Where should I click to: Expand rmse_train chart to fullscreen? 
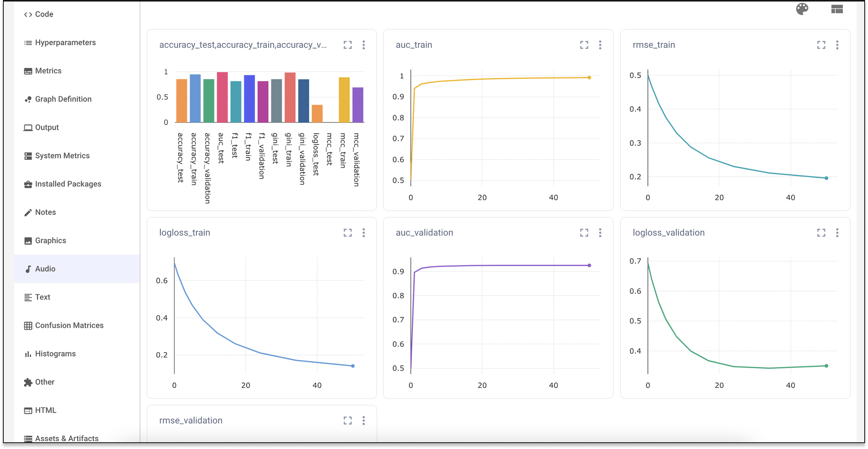pyautogui.click(x=821, y=45)
